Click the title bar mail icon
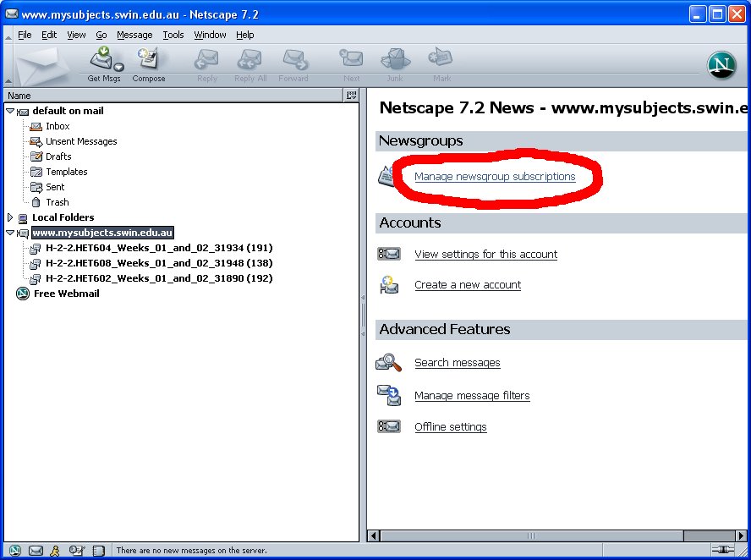 (x=12, y=14)
